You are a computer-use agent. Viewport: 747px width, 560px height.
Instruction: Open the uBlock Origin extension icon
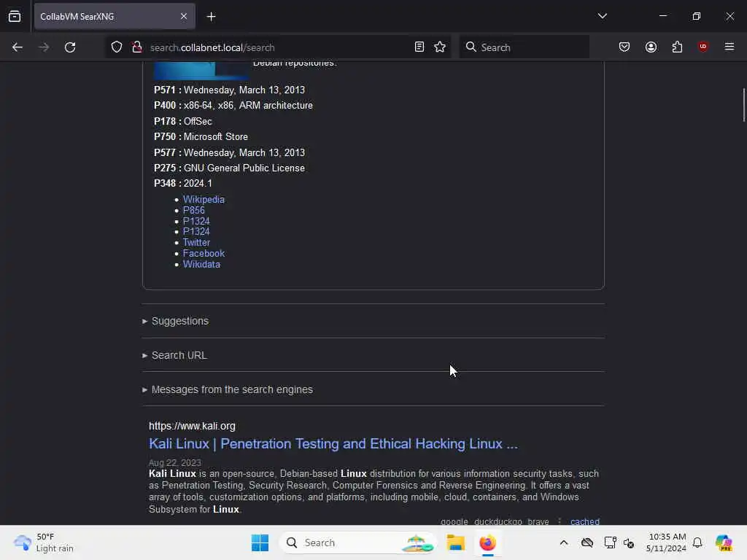[703, 47]
